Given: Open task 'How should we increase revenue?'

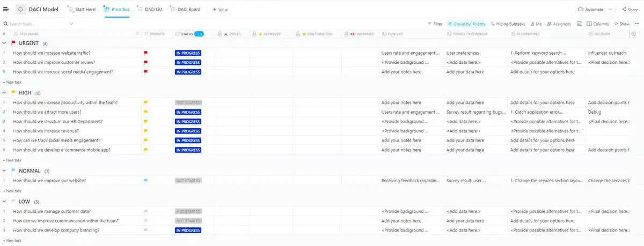Looking at the screenshot, I should tap(45, 131).
